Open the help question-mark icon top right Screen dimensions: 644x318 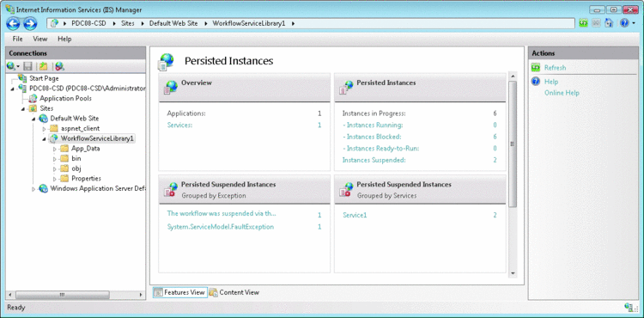623,23
